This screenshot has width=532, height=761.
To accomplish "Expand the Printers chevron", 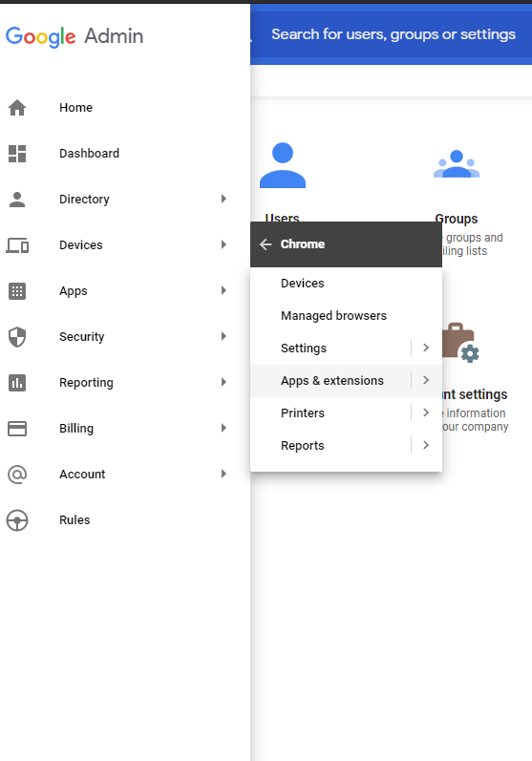I will pyautogui.click(x=426, y=412).
